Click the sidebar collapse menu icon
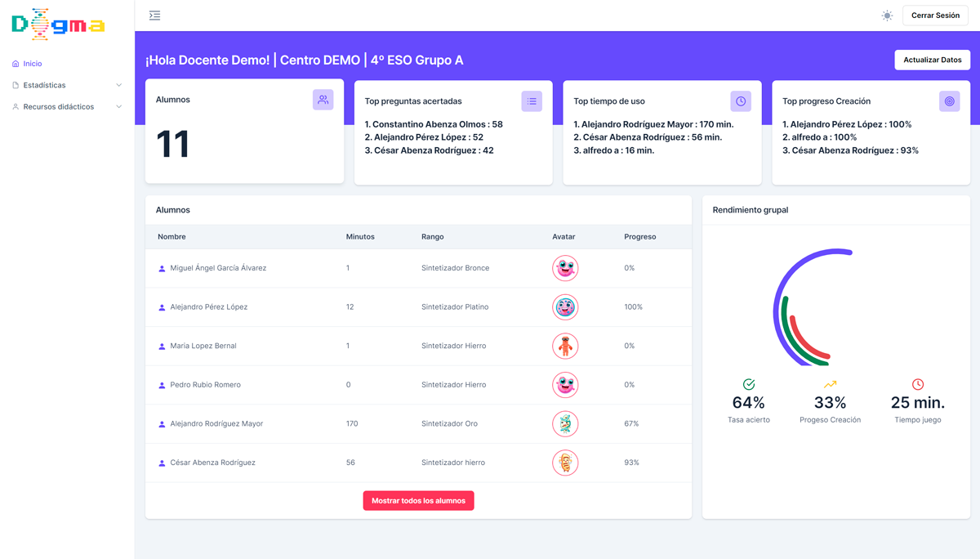 (154, 16)
